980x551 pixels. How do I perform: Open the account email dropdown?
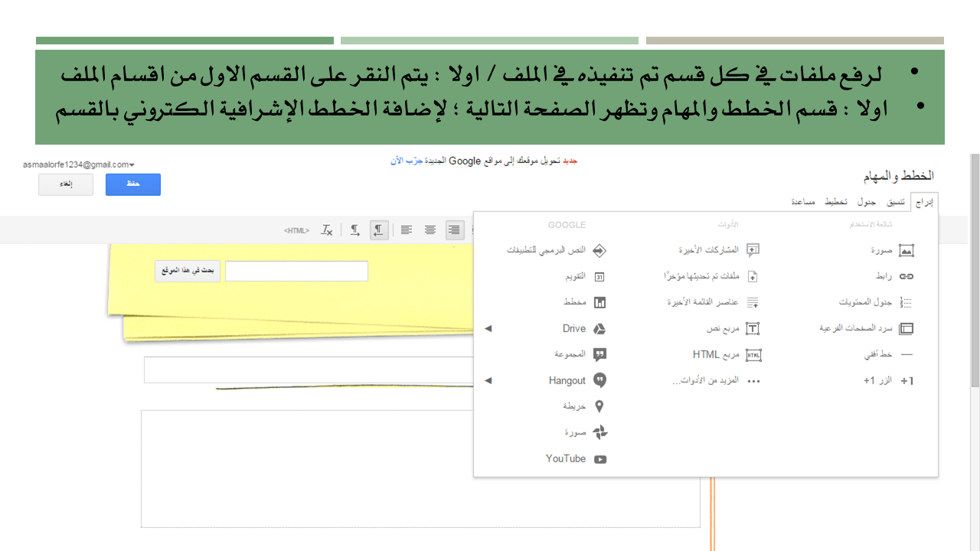pos(132,165)
